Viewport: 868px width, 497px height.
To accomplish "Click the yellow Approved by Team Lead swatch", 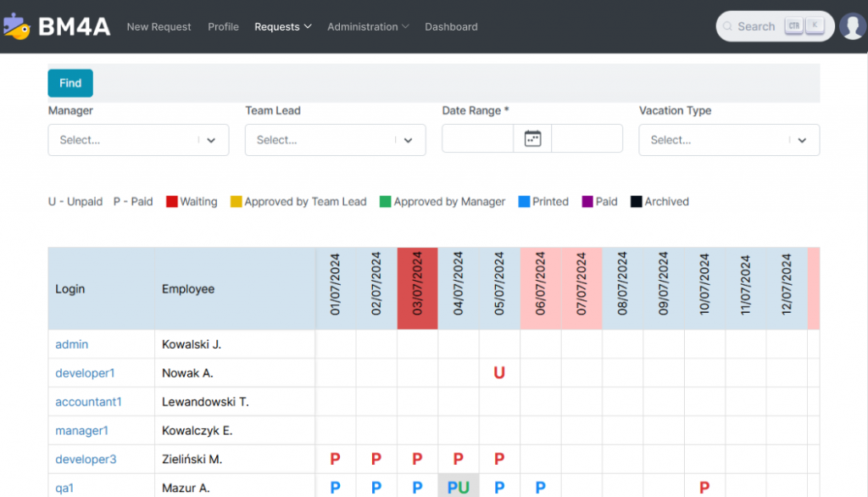I will tap(236, 202).
